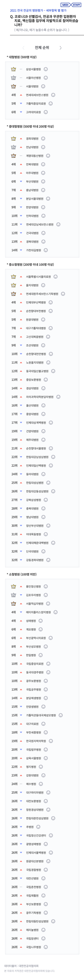Go to previous ranking with left chevron
Screen dimensions: 84x980
(x=23, y=48)
